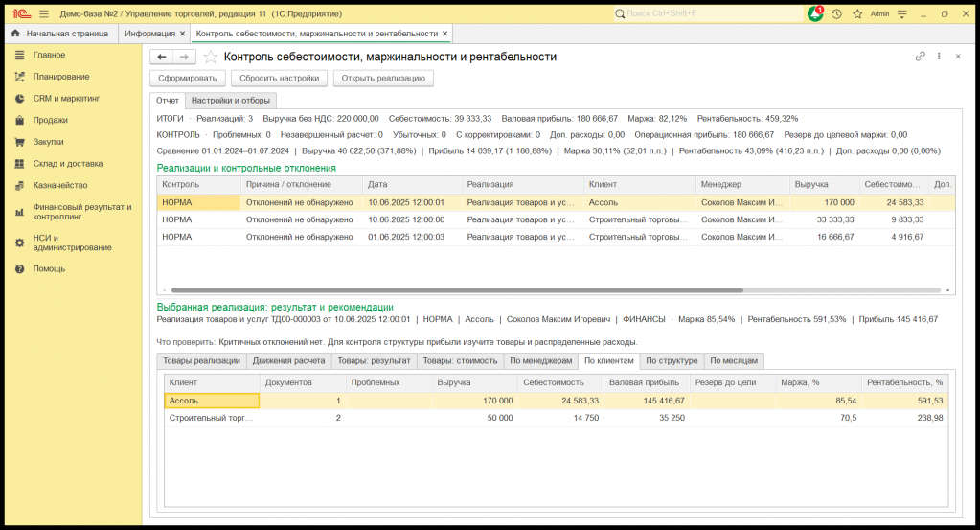
Task: Click the Документов column header
Action: point(303,382)
